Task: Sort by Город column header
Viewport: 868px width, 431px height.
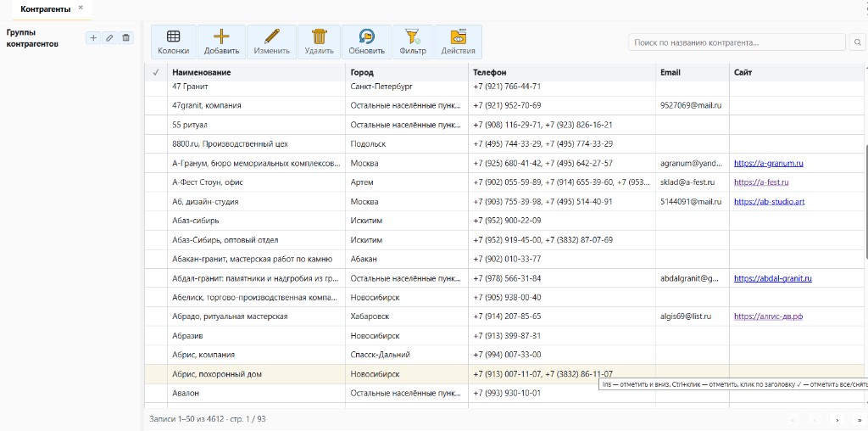Action: [x=407, y=73]
